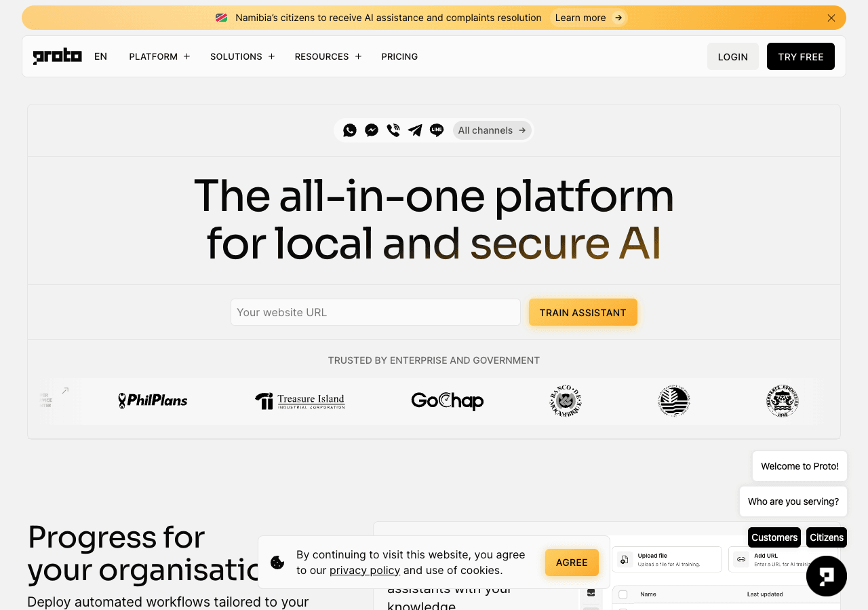
Task: Click the small diagonal arrow beside the logos
Action: [65, 390]
